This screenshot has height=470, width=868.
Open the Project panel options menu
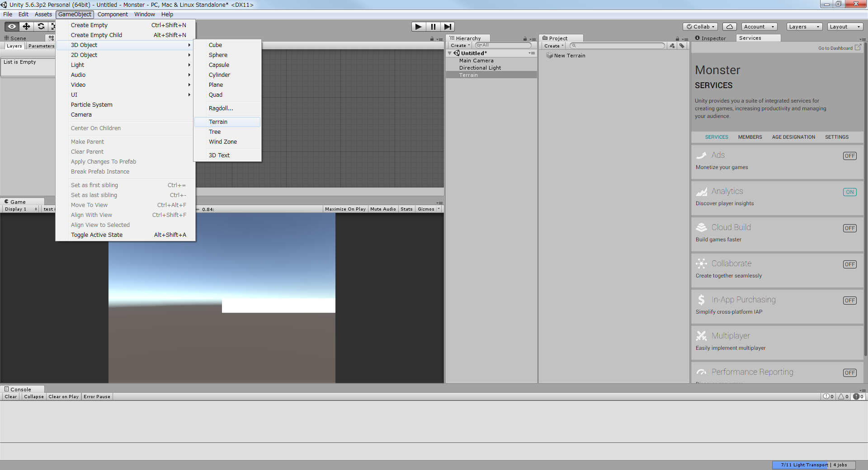point(685,39)
